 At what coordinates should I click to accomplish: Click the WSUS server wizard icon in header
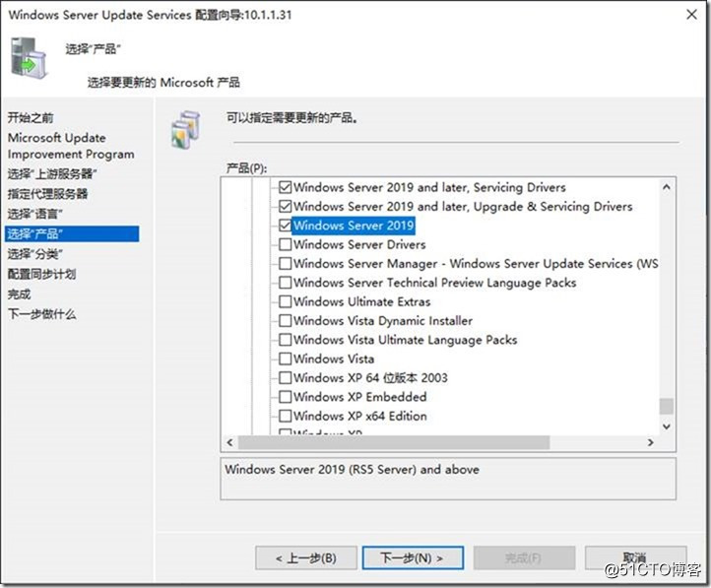29,58
